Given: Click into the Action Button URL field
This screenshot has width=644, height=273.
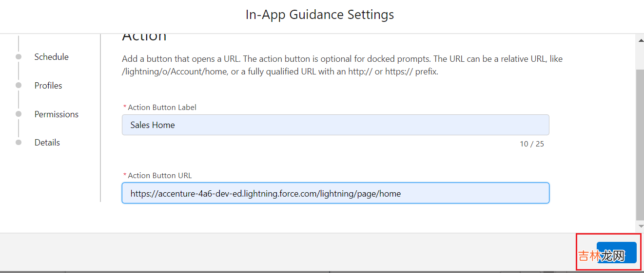Looking at the screenshot, I should tap(335, 193).
